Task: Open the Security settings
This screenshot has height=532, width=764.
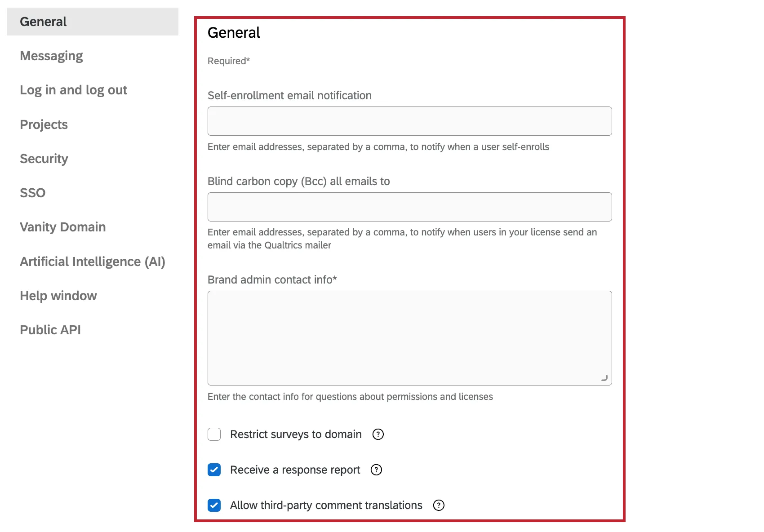Action: 44,158
